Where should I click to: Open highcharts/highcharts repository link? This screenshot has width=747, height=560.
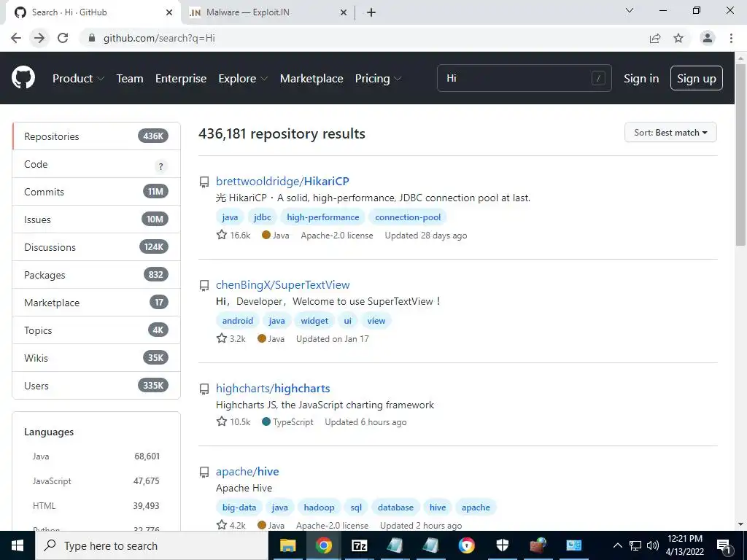pyautogui.click(x=273, y=388)
